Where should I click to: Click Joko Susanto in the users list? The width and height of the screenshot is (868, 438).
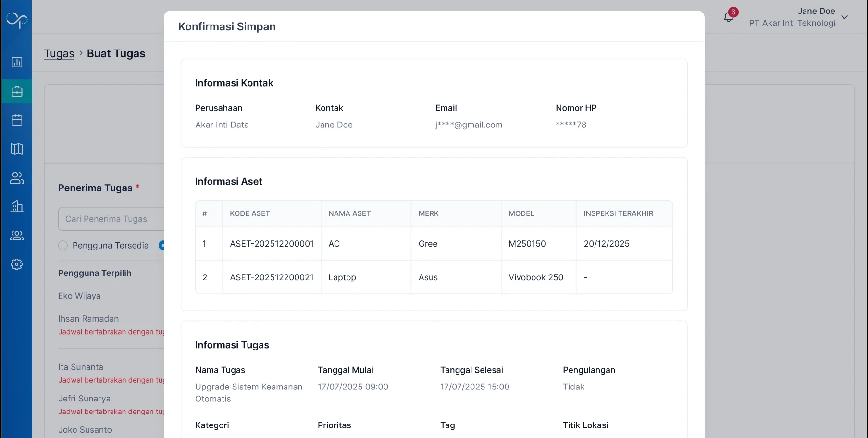85,430
